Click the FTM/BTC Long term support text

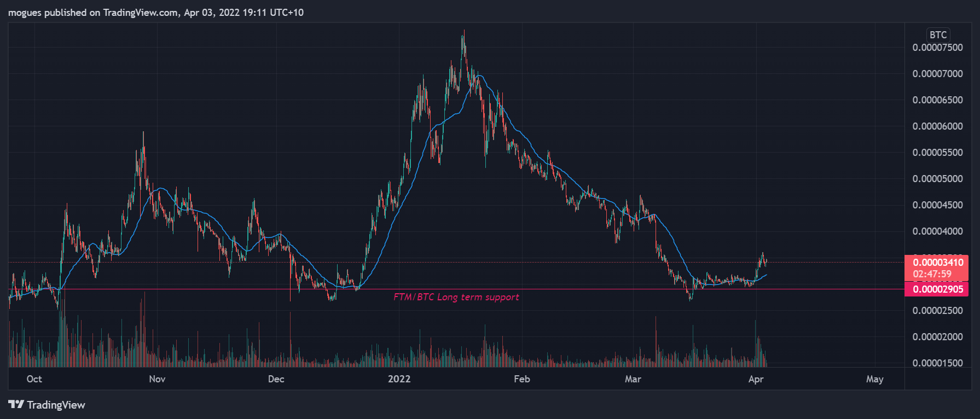click(x=456, y=297)
